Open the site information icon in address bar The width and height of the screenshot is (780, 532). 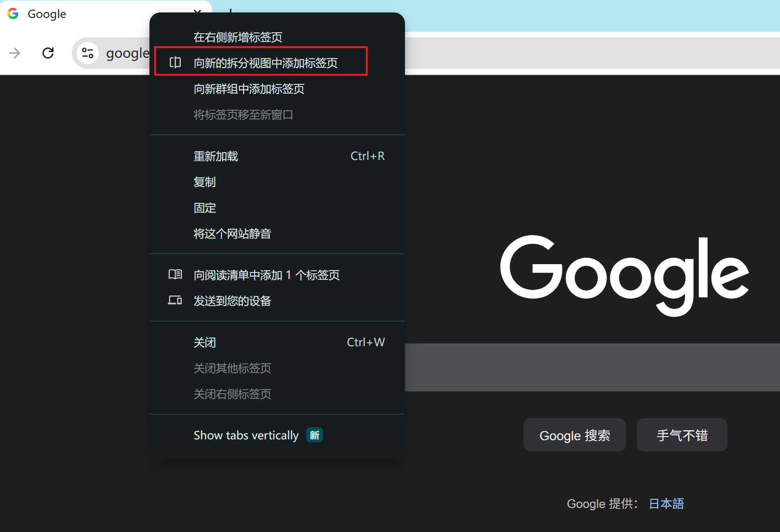pyautogui.click(x=88, y=53)
